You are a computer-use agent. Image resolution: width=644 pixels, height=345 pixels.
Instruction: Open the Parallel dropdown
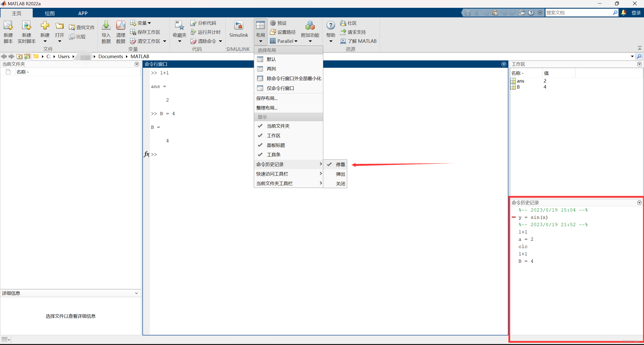[x=284, y=41]
